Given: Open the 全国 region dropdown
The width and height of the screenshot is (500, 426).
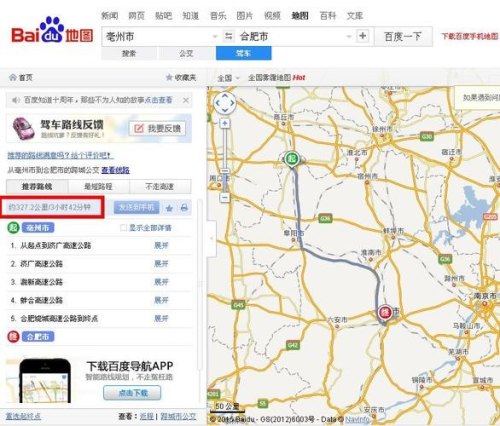Looking at the screenshot, I should (x=229, y=78).
